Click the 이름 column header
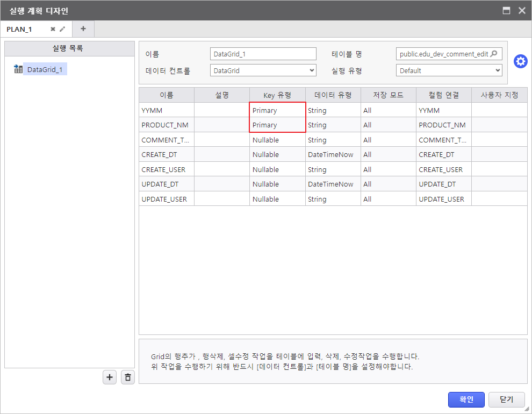 pyautogui.click(x=167, y=95)
